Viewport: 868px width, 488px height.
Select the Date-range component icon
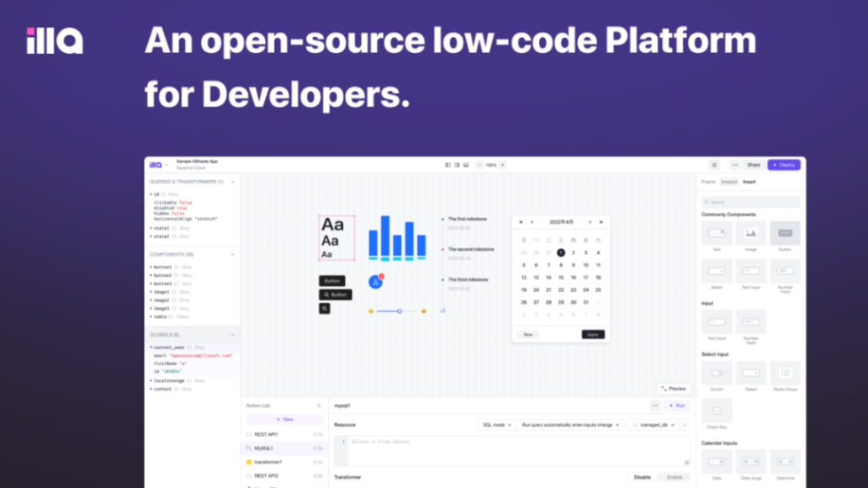pyautogui.click(x=750, y=461)
